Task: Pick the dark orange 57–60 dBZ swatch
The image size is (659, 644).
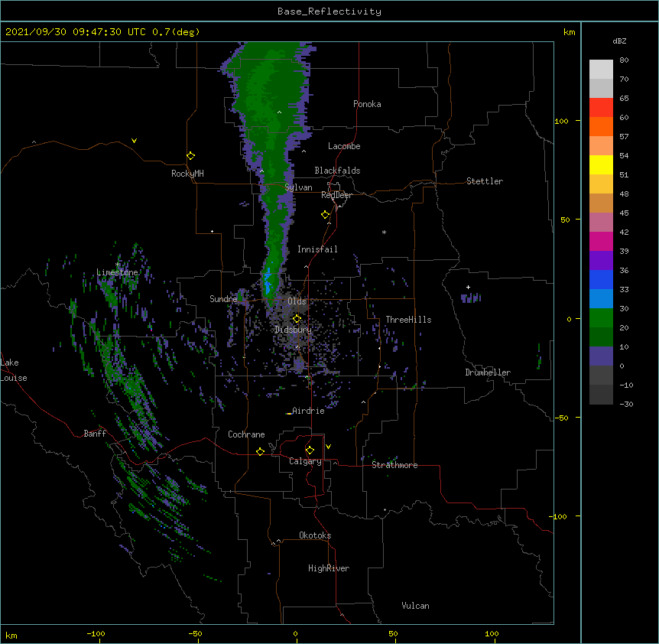Action: [601, 126]
